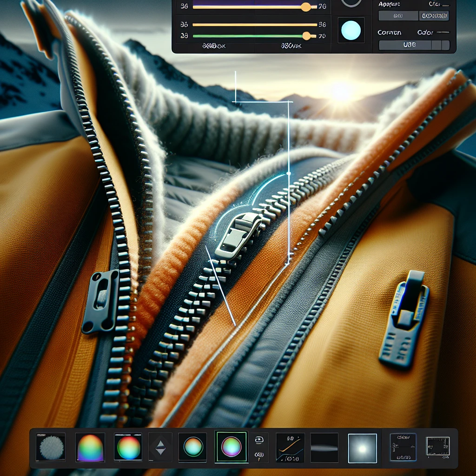This screenshot has height=476, width=476.
Task: Click the top orange slider handle near 76
Action: click(x=306, y=7)
